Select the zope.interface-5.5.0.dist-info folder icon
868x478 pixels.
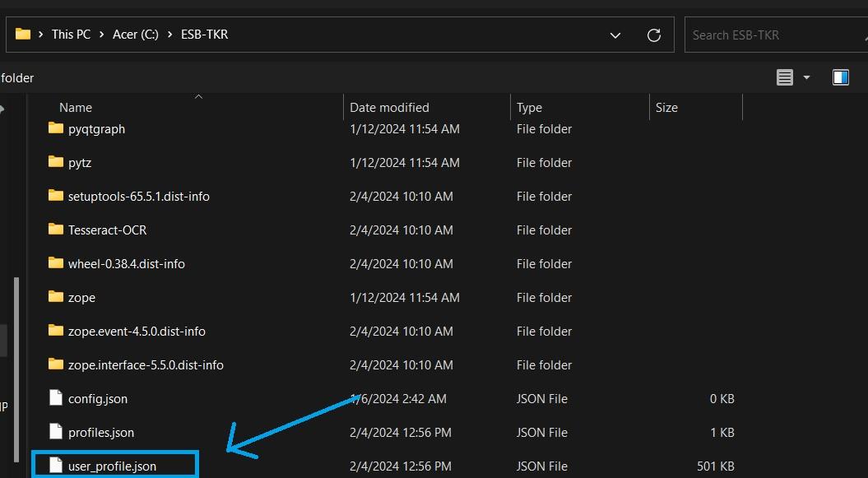(x=56, y=364)
